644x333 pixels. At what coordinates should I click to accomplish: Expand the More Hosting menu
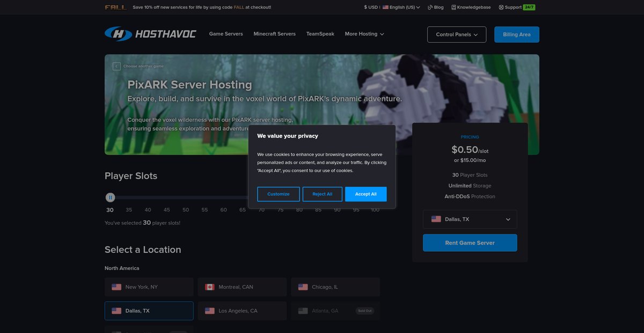coord(364,34)
